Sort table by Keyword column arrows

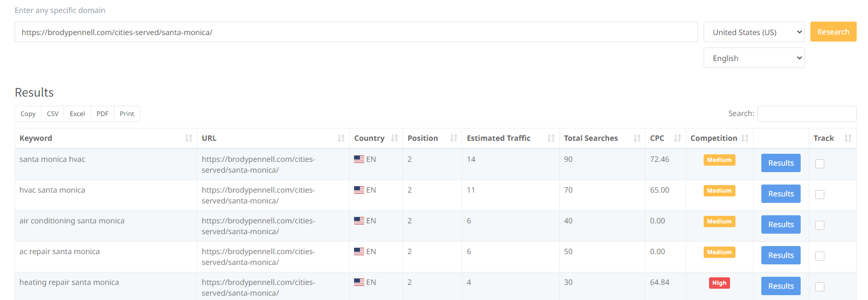[x=189, y=138]
